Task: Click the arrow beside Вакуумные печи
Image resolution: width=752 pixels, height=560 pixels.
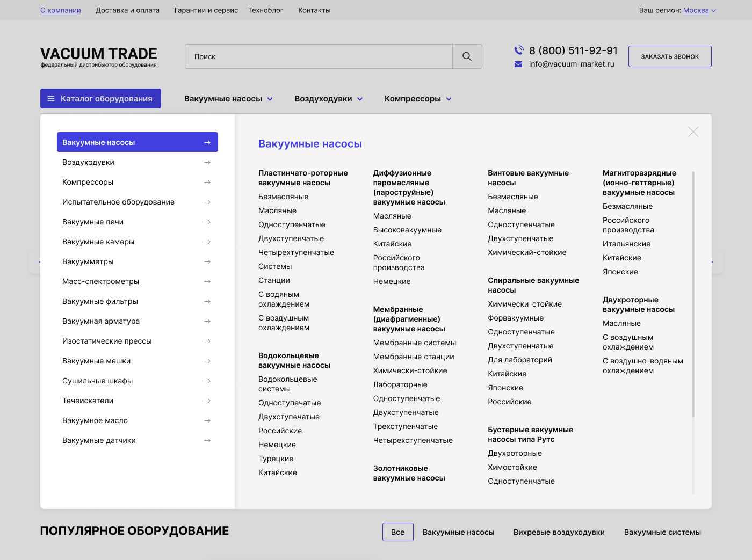Action: coord(207,222)
